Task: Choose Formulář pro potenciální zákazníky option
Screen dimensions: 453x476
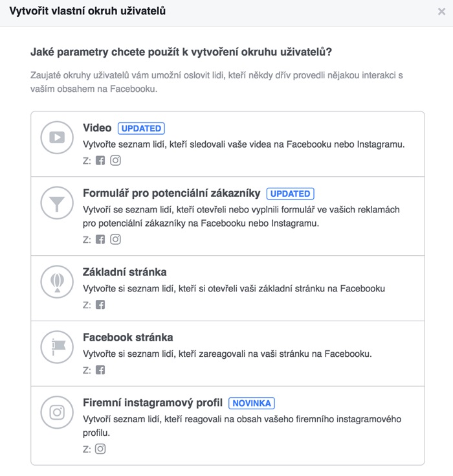Action: [171, 193]
